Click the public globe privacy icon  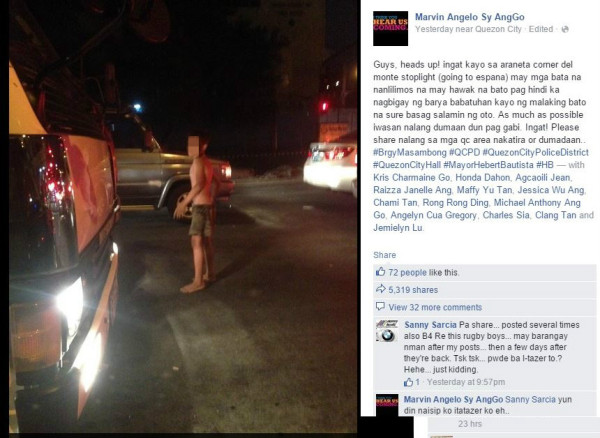point(565,29)
